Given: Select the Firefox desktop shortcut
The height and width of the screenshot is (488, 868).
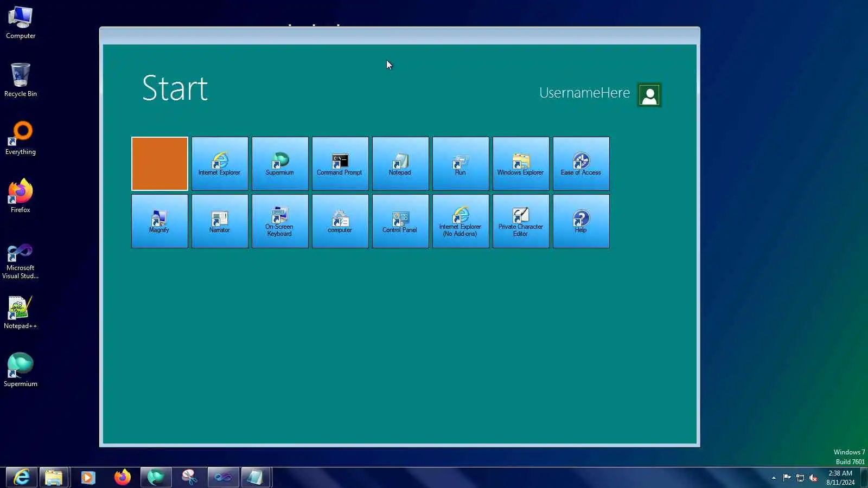Looking at the screenshot, I should point(21,196).
